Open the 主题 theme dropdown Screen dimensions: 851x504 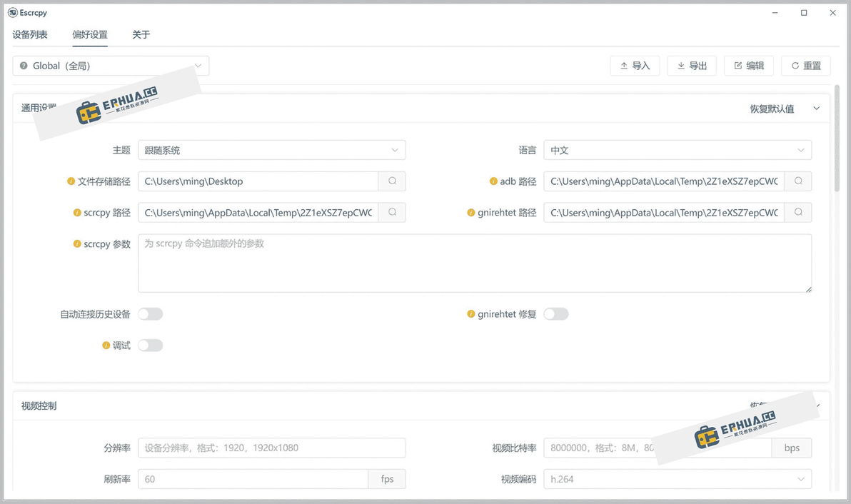click(x=272, y=151)
